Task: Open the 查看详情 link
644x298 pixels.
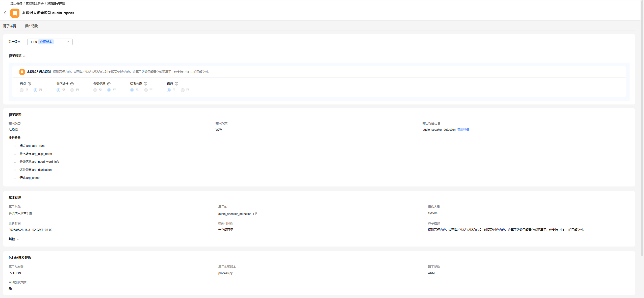Action: (463, 130)
